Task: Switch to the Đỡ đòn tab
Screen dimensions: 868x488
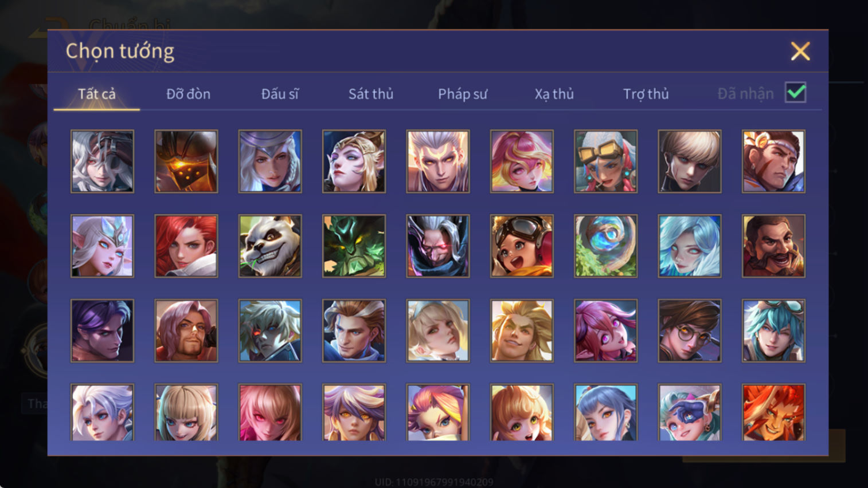Action: 188,94
